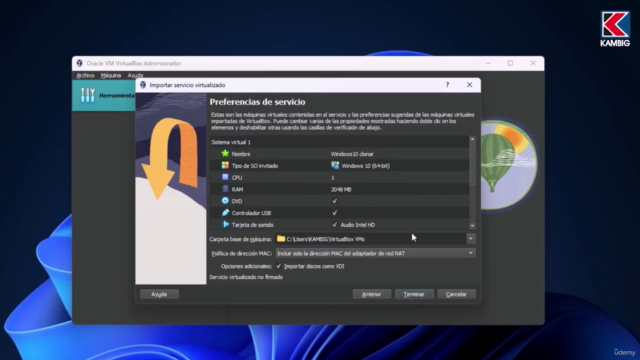
Task: Select the Sistema virtual 1 row
Action: (x=339, y=142)
